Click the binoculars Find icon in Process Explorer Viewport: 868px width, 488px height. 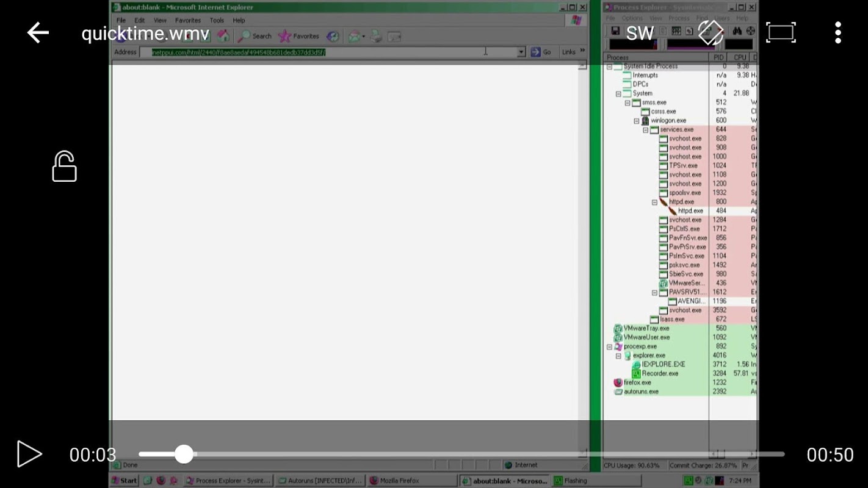click(737, 30)
